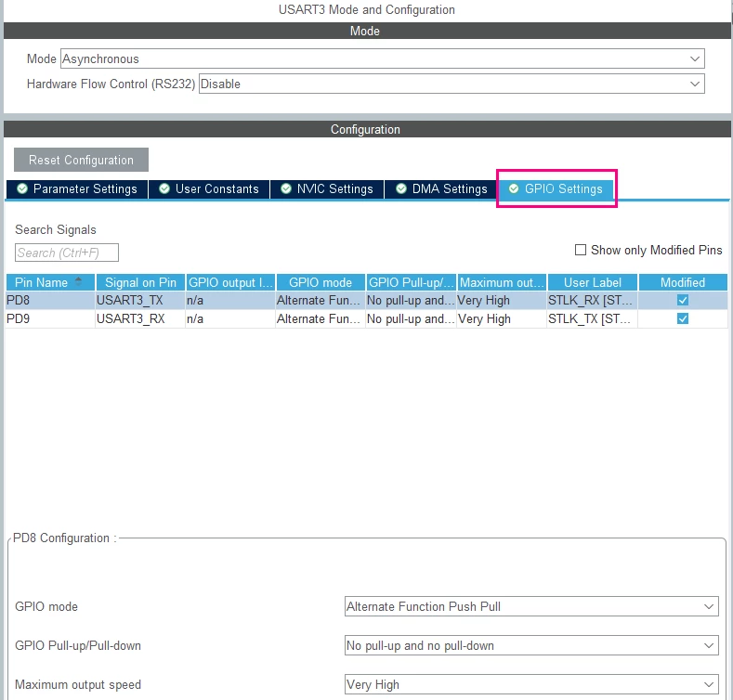Click the Maximum output speed column header
733x700 pixels.
tap(502, 283)
